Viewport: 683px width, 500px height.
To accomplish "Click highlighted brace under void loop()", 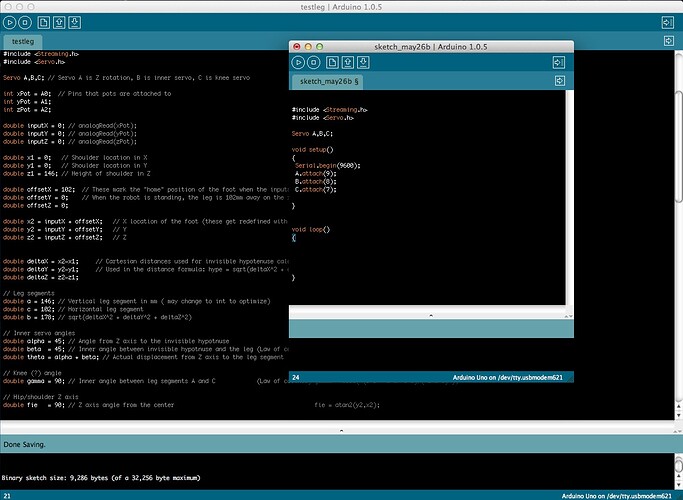I will [294, 238].
